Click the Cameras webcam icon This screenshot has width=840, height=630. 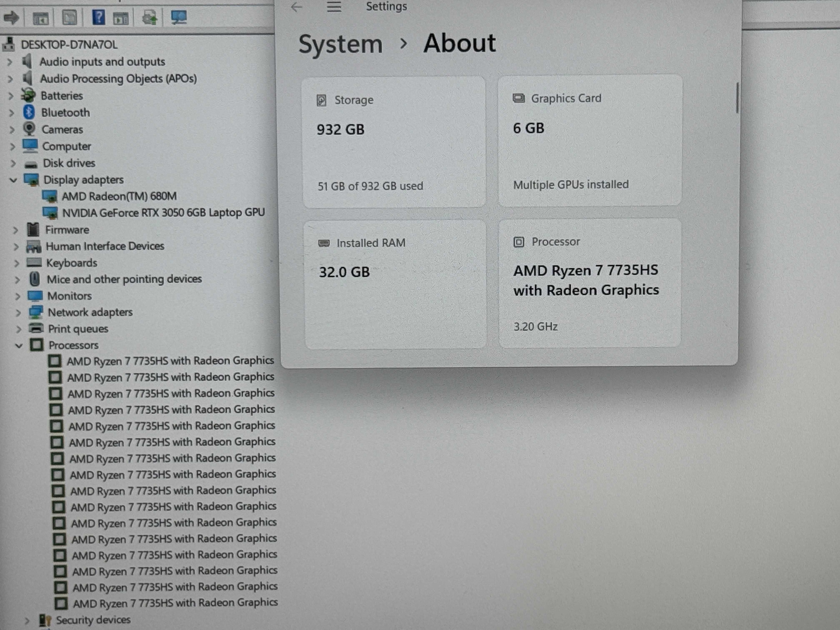coord(29,129)
